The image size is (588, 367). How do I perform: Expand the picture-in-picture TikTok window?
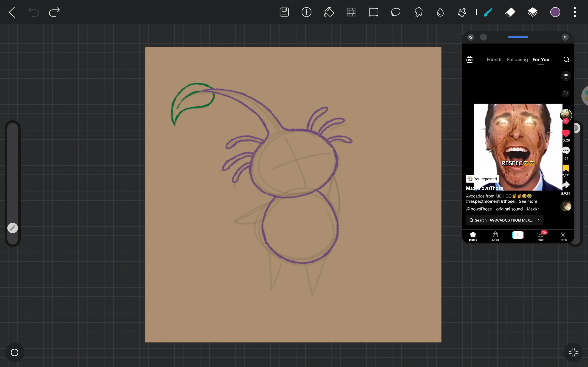[x=471, y=37]
